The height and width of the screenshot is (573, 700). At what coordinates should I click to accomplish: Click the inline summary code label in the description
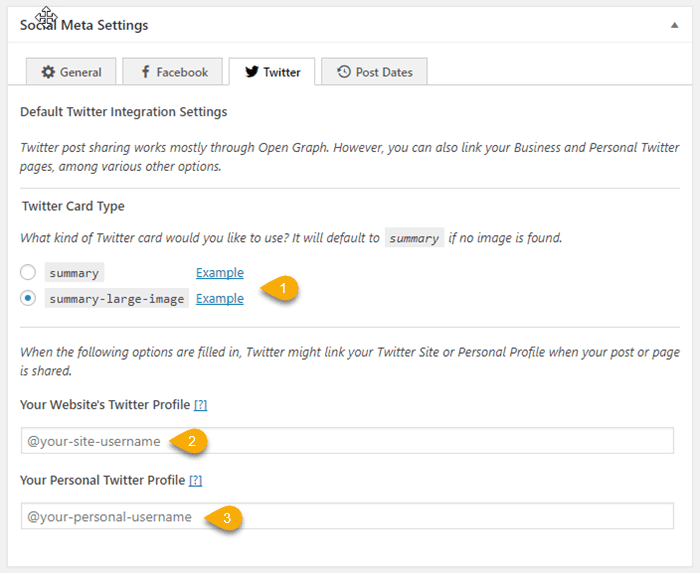tap(414, 238)
